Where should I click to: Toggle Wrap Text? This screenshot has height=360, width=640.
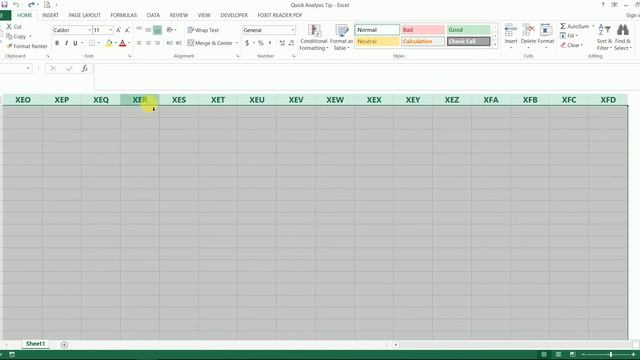203,30
